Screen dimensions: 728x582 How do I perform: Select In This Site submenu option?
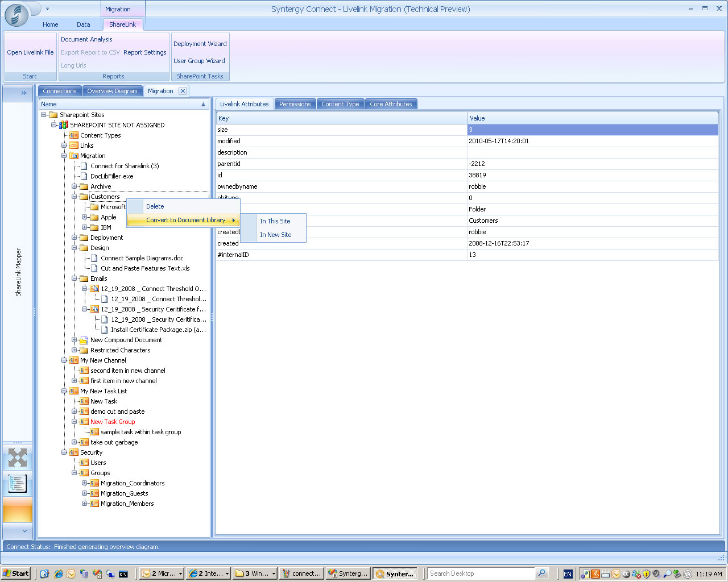tap(275, 221)
